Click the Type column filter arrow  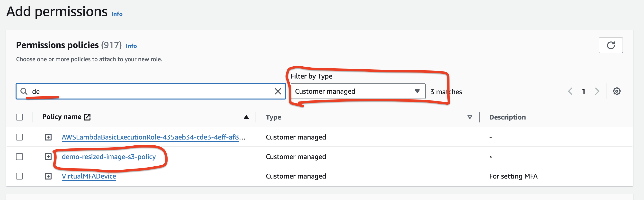pos(469,117)
